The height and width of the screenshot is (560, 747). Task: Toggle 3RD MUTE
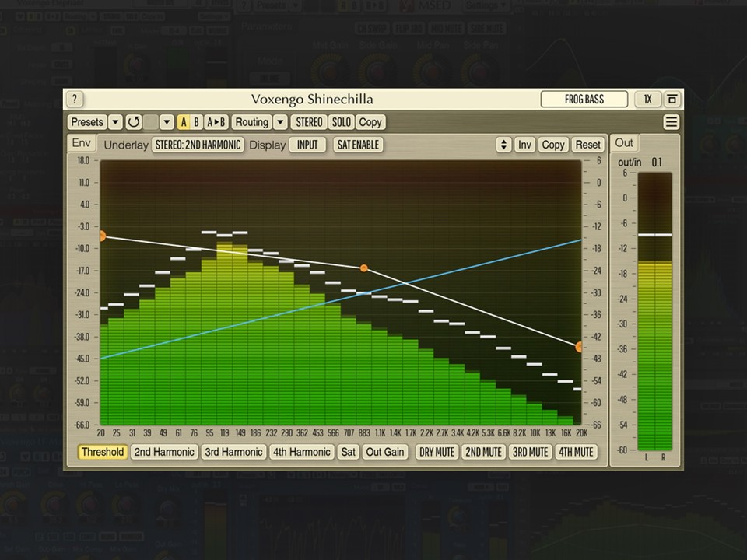click(x=530, y=452)
